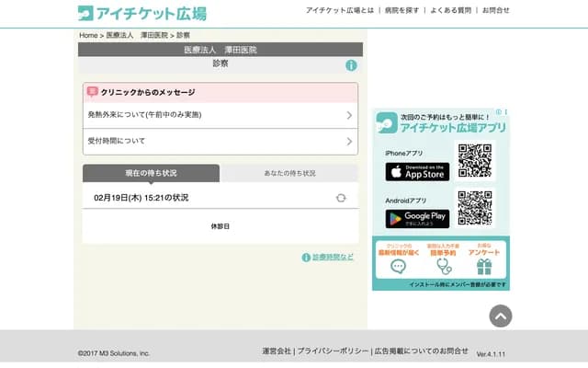Open the 発熱外来について message row
Viewport: 588px width, 368px height.
220,115
